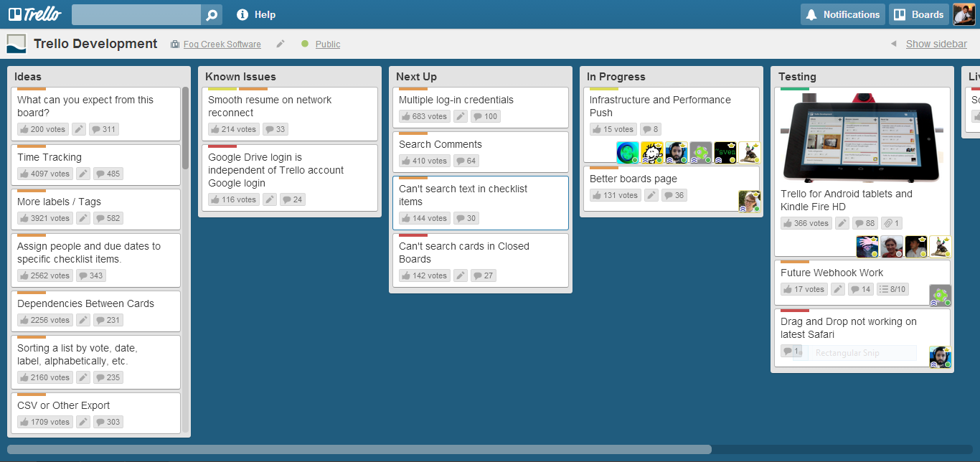Viewport: 980px width, 462px height.
Task: Open Can't search text in checklist items card
Action: click(x=480, y=202)
